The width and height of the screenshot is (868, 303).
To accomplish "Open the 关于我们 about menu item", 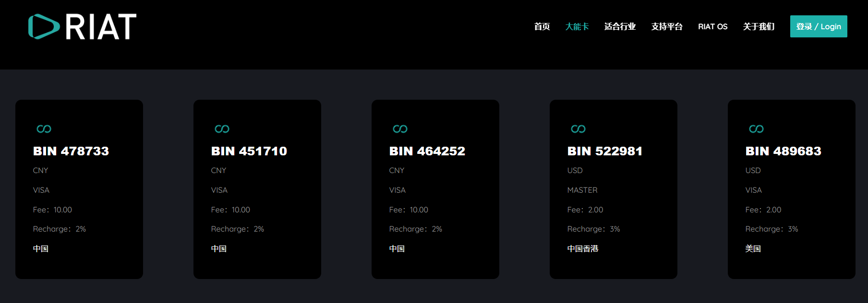I will point(759,26).
